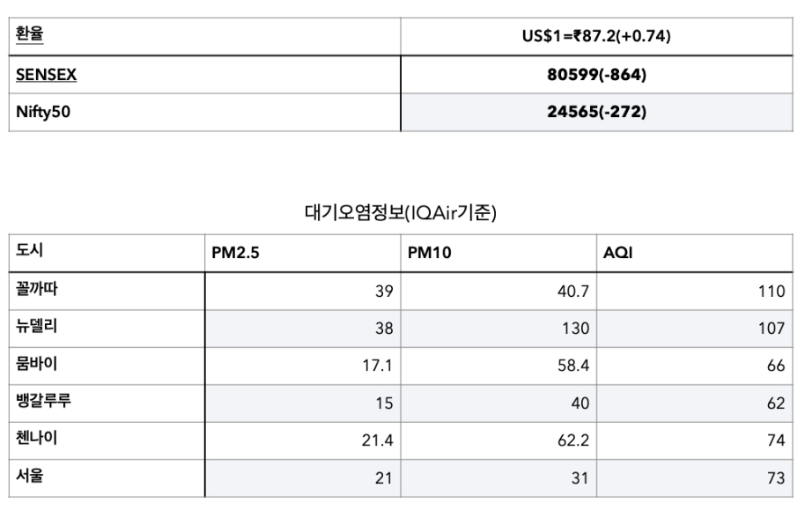
Task: Open the underlined SENSEX link
Action: (46, 76)
